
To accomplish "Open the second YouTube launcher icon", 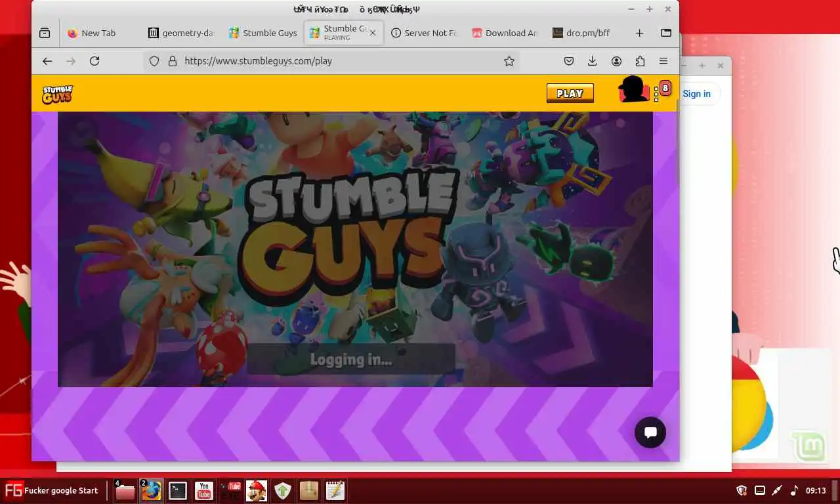I will [x=230, y=490].
